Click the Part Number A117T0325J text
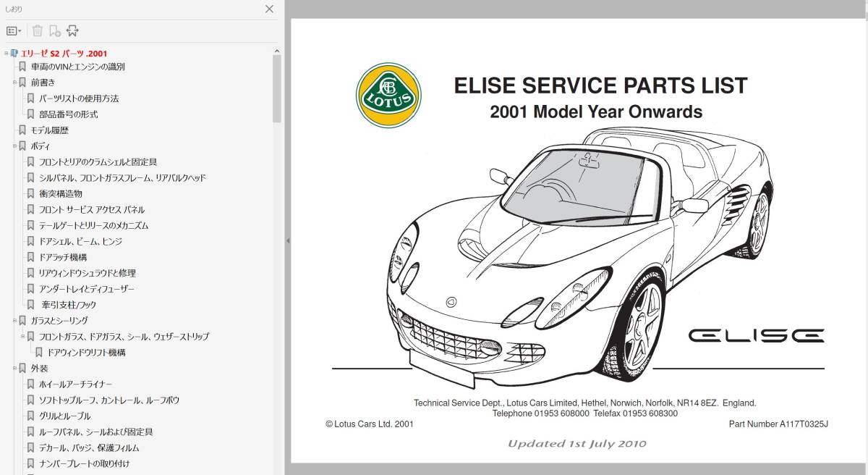This screenshot has width=868, height=475. [778, 424]
